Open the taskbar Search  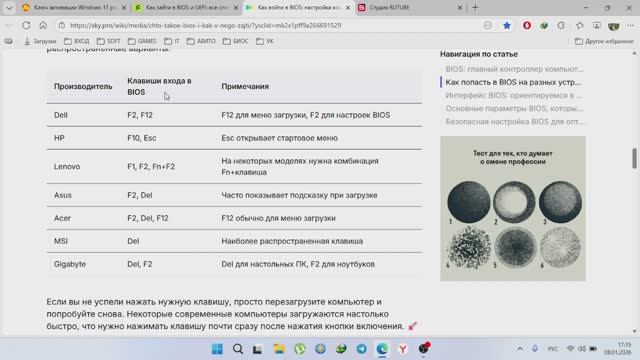238,349
